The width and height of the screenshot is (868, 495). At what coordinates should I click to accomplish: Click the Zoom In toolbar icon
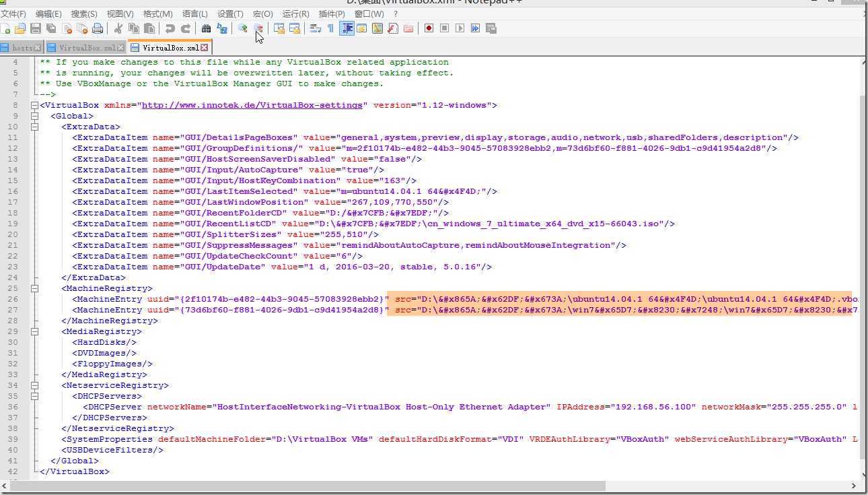point(242,28)
